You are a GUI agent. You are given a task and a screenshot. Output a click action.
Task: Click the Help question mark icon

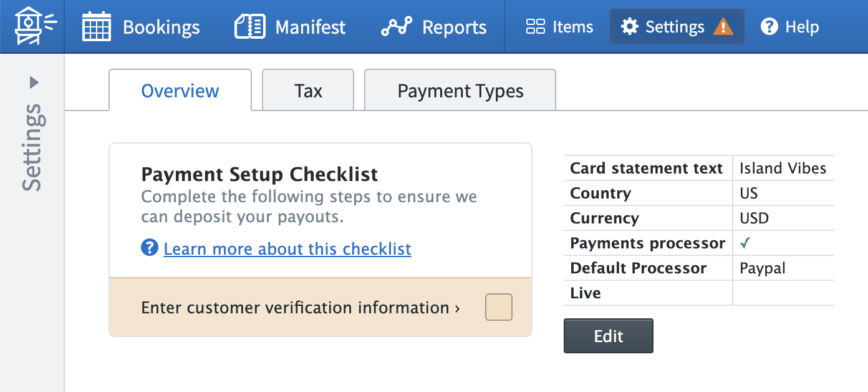769,27
